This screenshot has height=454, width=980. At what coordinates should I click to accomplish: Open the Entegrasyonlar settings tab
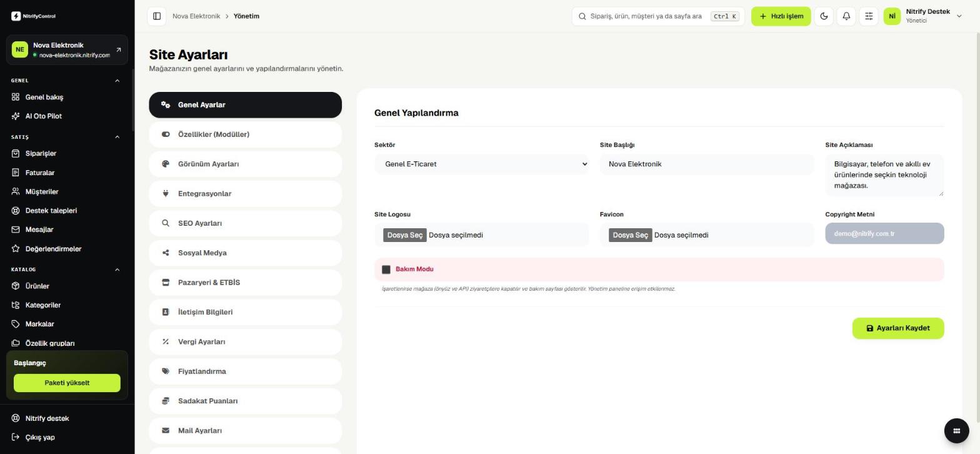pos(245,194)
